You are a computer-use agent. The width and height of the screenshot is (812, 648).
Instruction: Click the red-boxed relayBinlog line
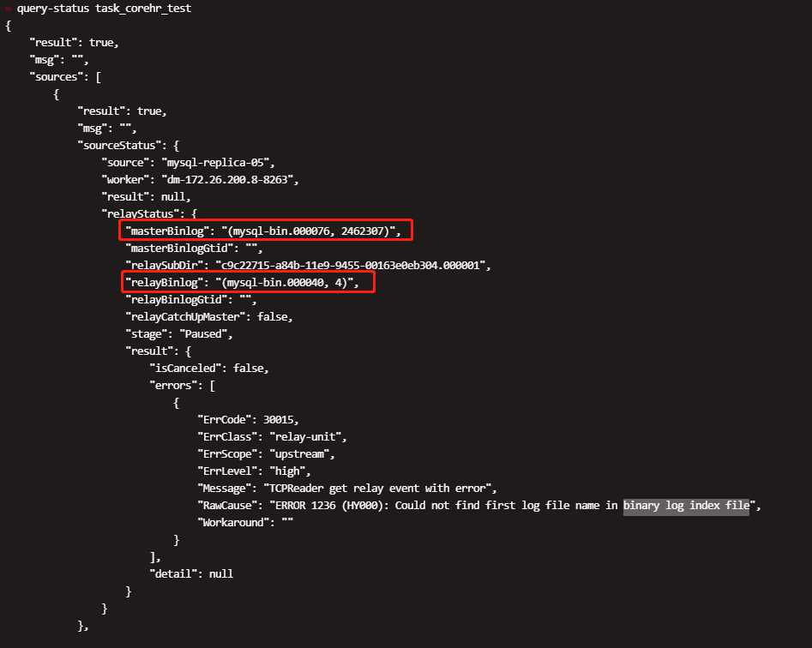point(247,282)
